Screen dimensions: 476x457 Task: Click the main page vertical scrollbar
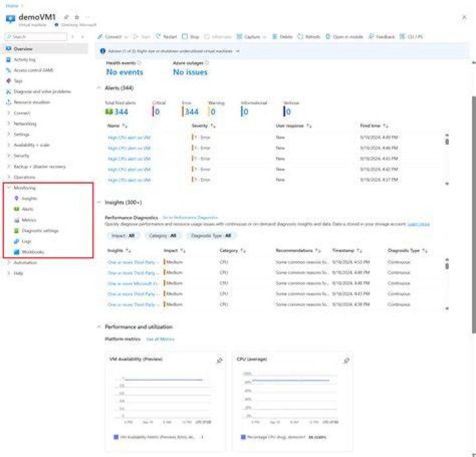point(473,214)
